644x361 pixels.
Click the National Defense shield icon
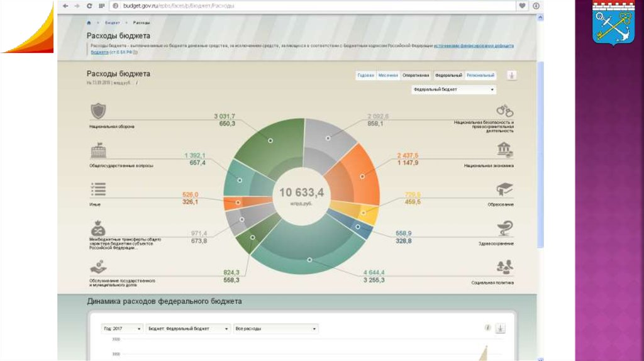[97, 111]
